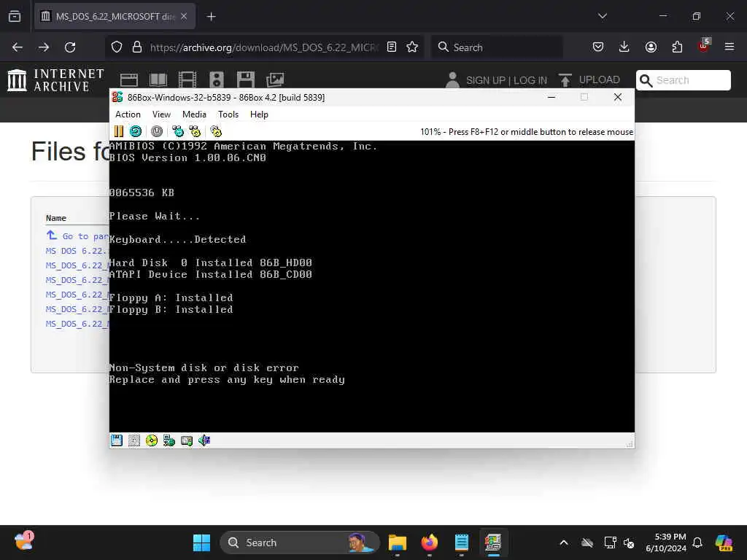Open the Firefox account icon
Screen dimensions: 747x560
click(651, 47)
